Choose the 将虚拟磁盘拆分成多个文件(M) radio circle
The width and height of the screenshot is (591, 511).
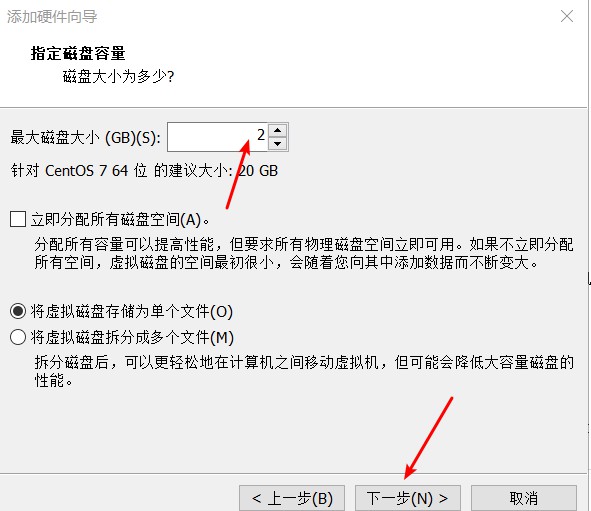[18, 337]
